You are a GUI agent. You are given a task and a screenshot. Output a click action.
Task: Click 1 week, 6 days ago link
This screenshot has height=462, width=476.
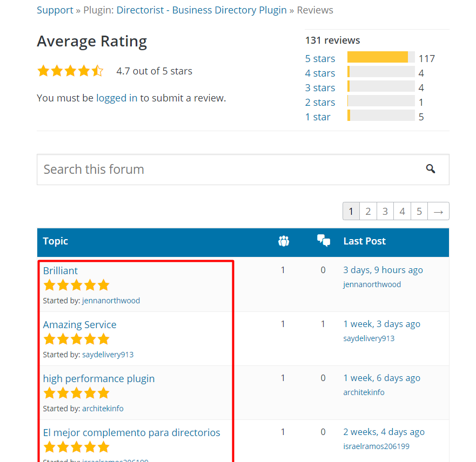pos(382,378)
